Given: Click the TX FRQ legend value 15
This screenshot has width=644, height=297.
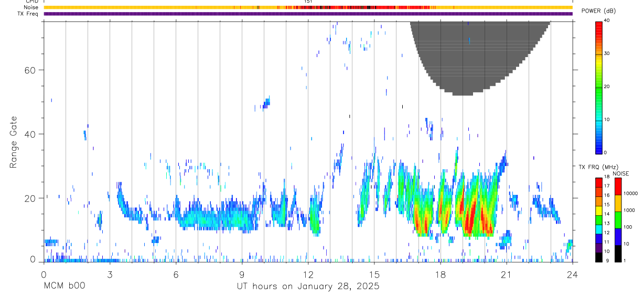Looking at the screenshot, I should click(607, 205).
